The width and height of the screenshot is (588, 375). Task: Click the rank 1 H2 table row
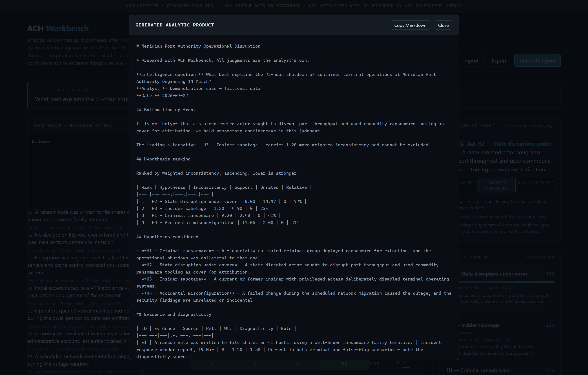pyautogui.click(x=221, y=201)
